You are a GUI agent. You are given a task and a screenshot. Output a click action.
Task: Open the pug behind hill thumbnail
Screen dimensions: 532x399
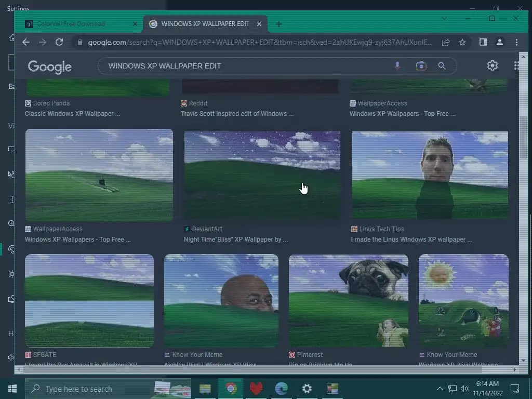pyautogui.click(x=349, y=301)
